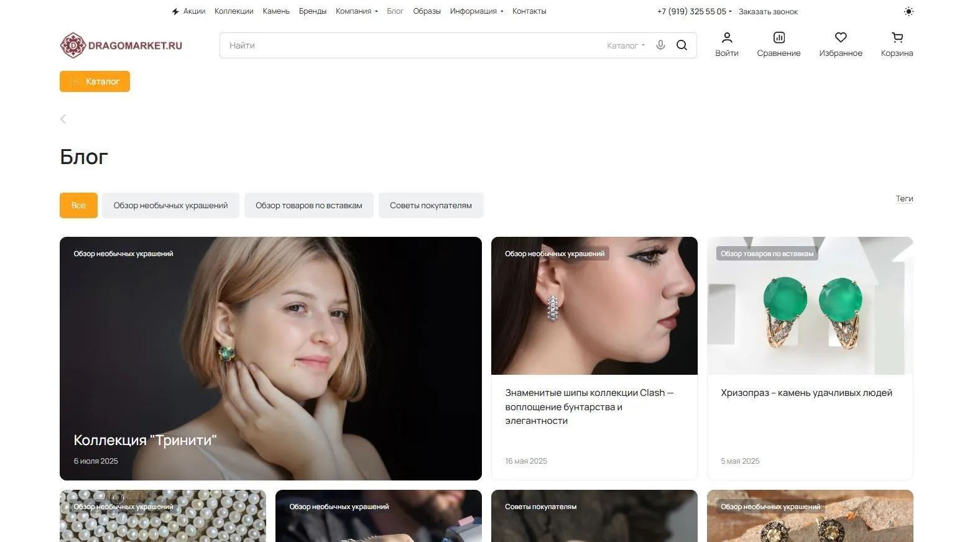Click the DRAGOMARKET.RU logo

point(121,45)
